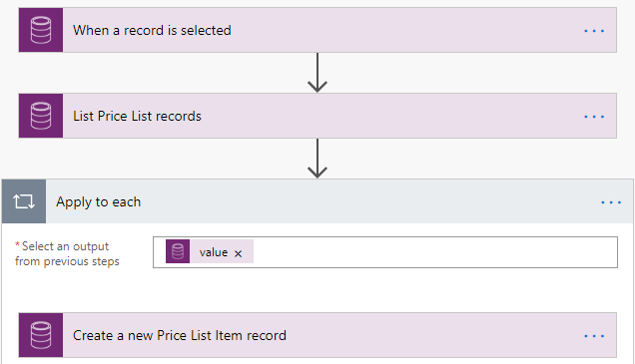Screen dimensions: 635x364
Task: Click the loop icon on Apply to each
Action: pyautogui.click(x=24, y=201)
